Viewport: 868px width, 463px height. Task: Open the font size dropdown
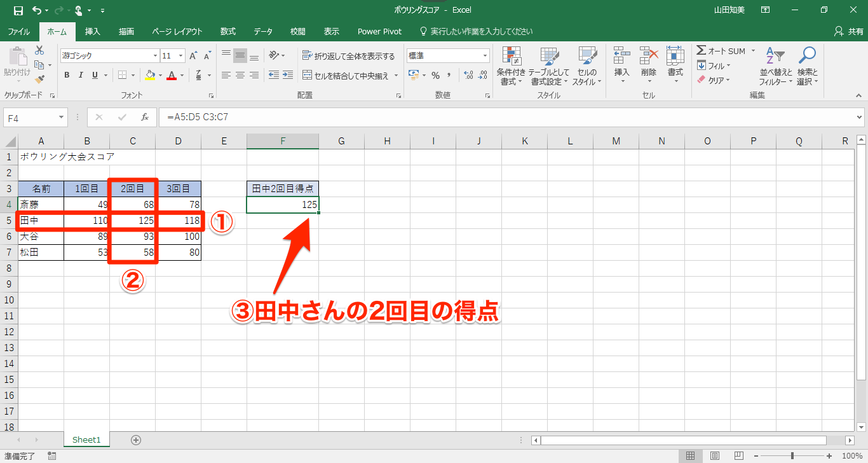(x=181, y=56)
